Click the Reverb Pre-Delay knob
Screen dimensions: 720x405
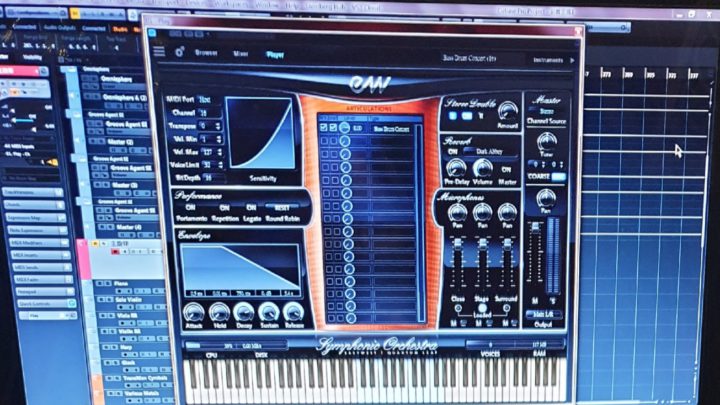point(456,168)
